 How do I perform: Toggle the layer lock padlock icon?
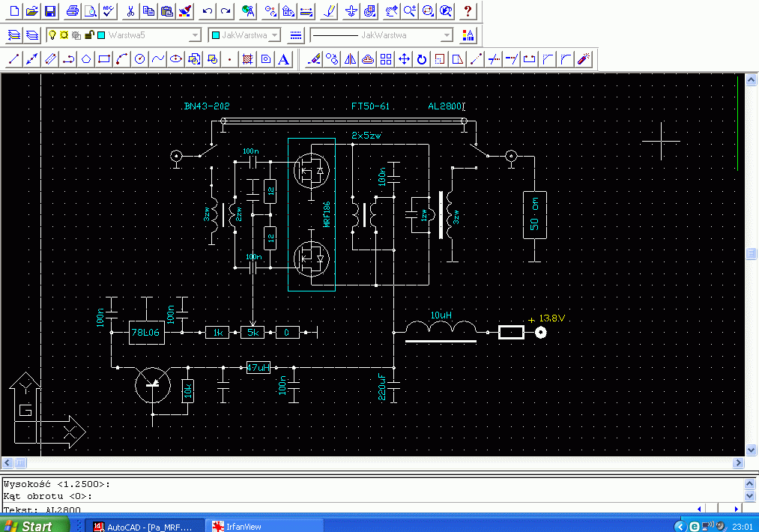(x=89, y=35)
